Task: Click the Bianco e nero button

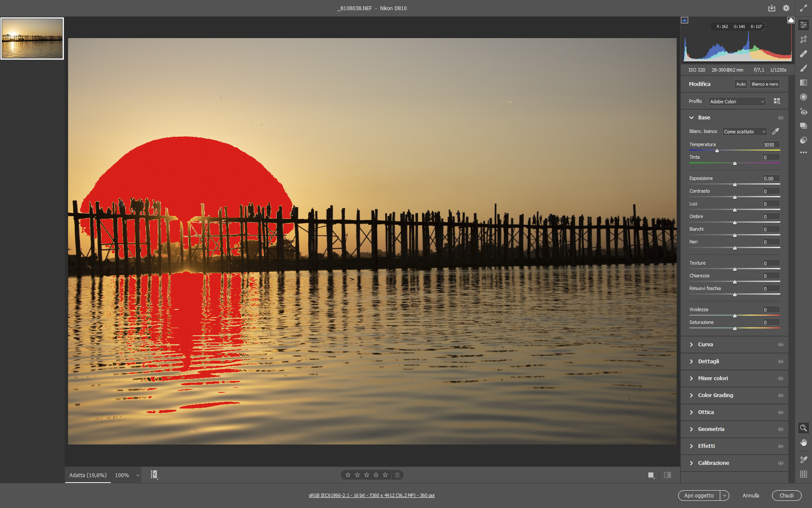Action: (x=765, y=84)
